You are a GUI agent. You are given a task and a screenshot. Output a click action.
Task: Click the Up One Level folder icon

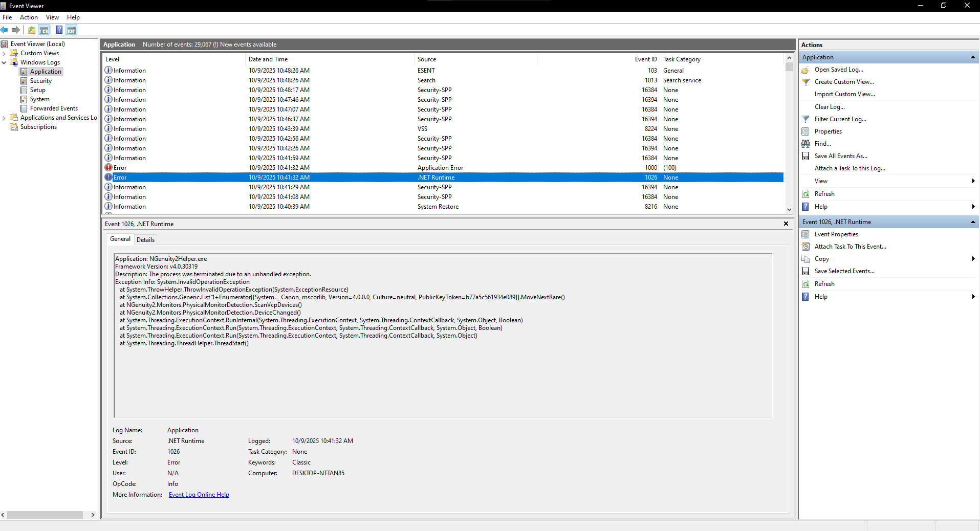click(32, 30)
